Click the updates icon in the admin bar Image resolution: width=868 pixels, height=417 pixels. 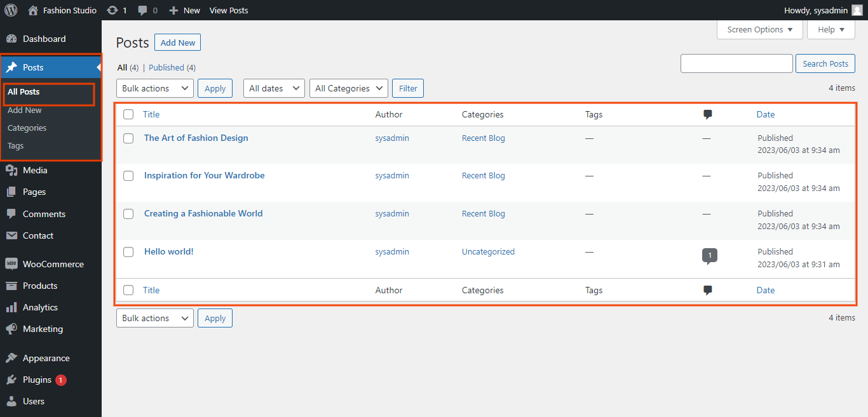(112, 10)
